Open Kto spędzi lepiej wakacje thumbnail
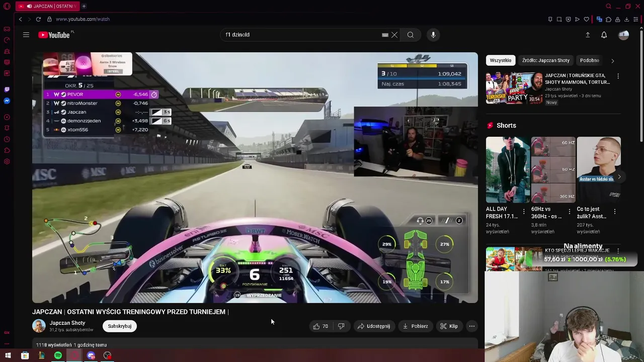Screen dimensions: 644x362 tap(514, 259)
